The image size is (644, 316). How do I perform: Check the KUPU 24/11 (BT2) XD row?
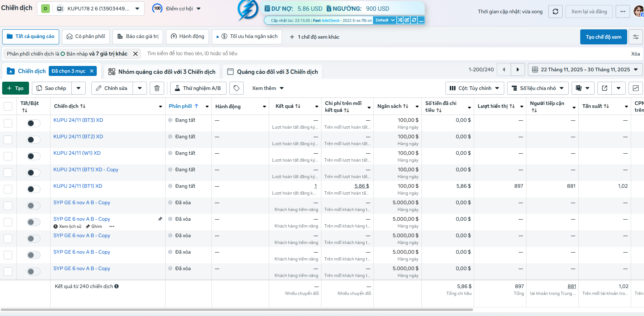tap(8, 140)
